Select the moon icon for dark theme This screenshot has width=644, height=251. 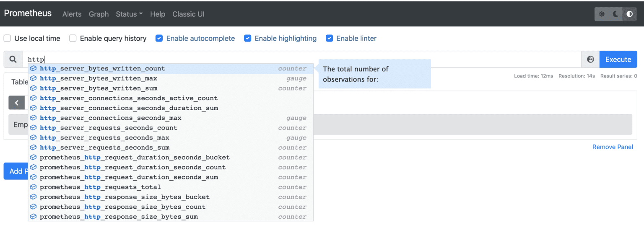615,14
